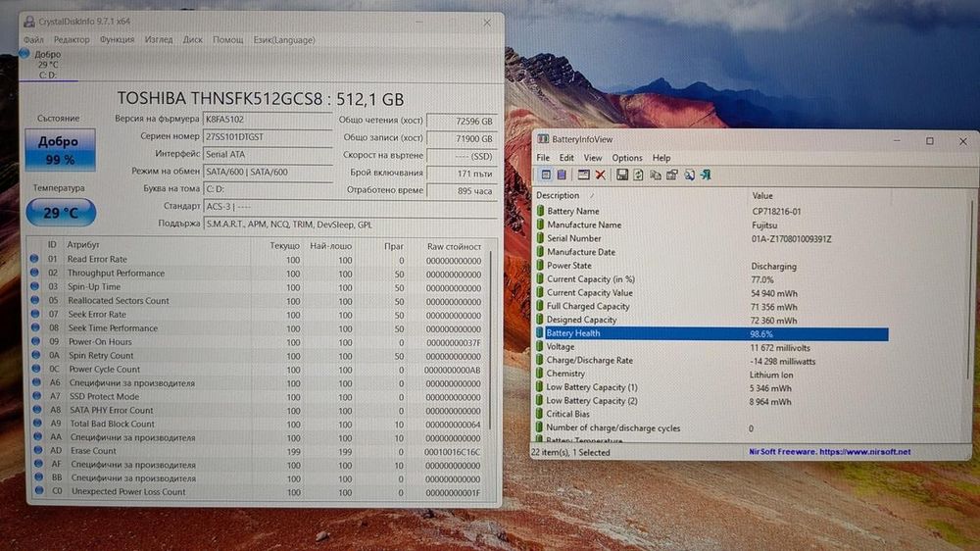The width and height of the screenshot is (980, 551).
Task: Click the serial number field 27SS101DTGST
Action: pyautogui.click(x=268, y=137)
